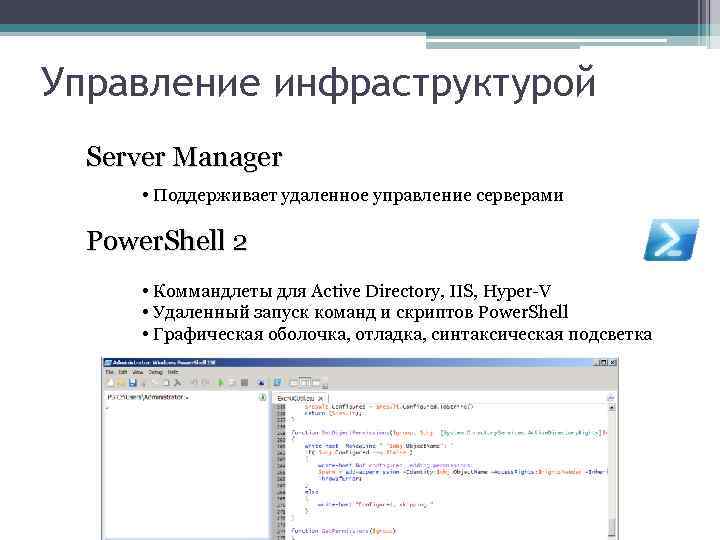
Task: Click the Redo arrow icon
Action: [x=205, y=382]
